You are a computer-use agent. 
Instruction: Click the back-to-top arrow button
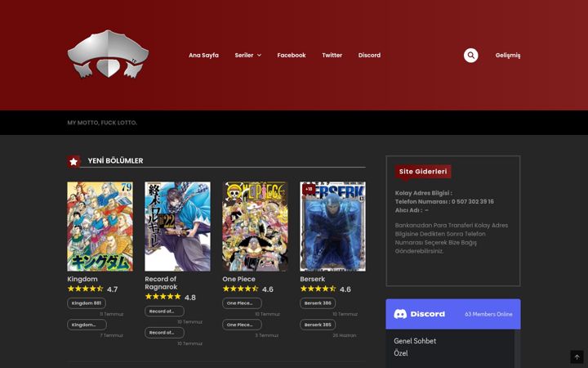pos(577,357)
